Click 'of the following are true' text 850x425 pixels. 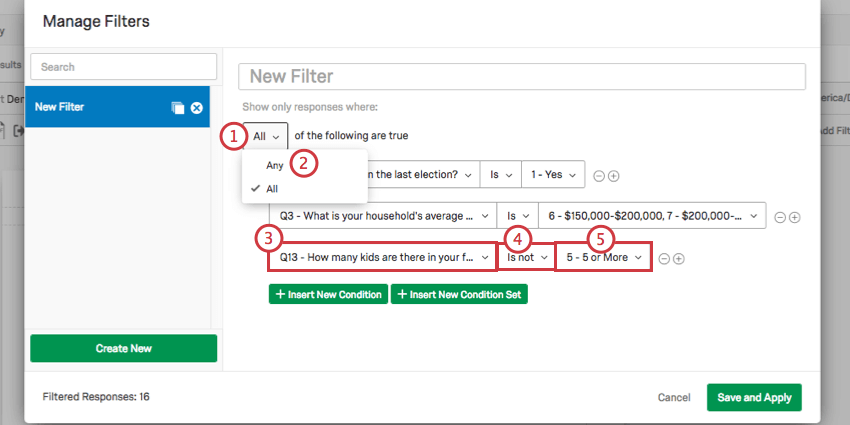tap(351, 136)
